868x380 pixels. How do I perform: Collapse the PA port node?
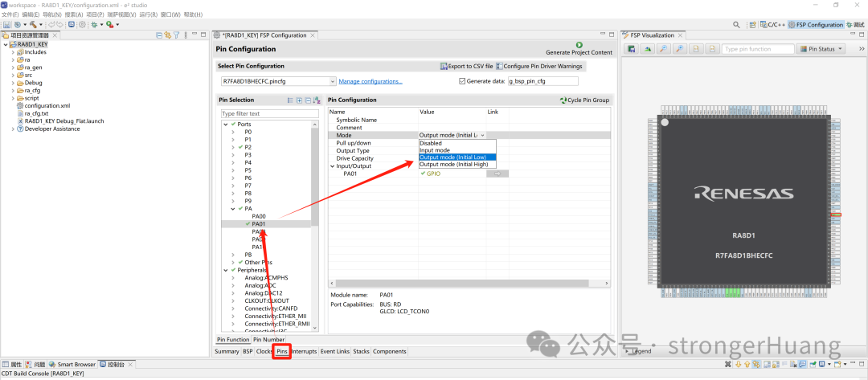pyautogui.click(x=233, y=209)
